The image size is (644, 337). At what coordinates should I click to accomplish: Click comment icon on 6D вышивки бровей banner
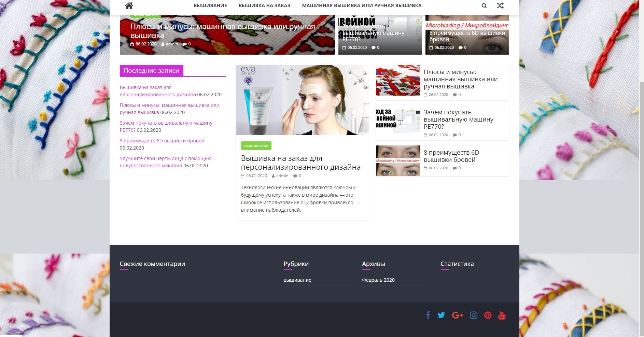point(461,47)
